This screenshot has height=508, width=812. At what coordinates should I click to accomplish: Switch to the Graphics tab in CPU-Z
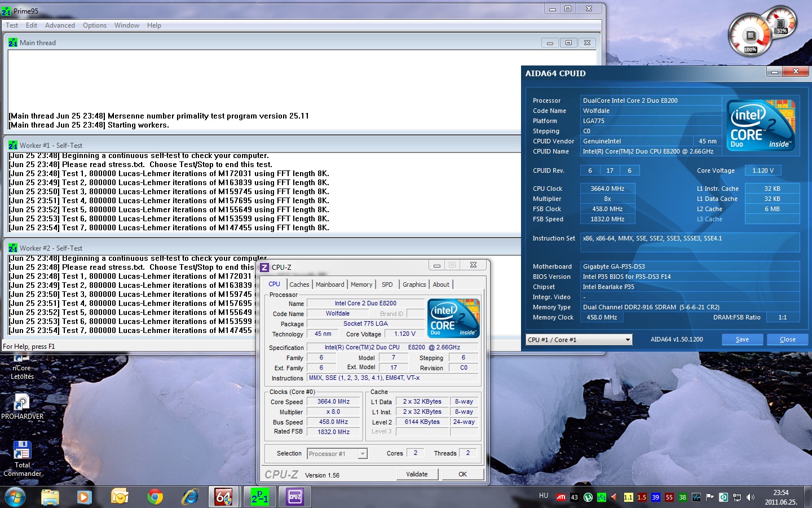coord(414,284)
